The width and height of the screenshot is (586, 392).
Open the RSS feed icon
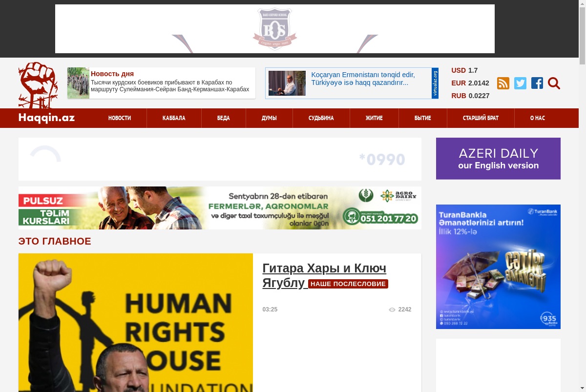[503, 83]
